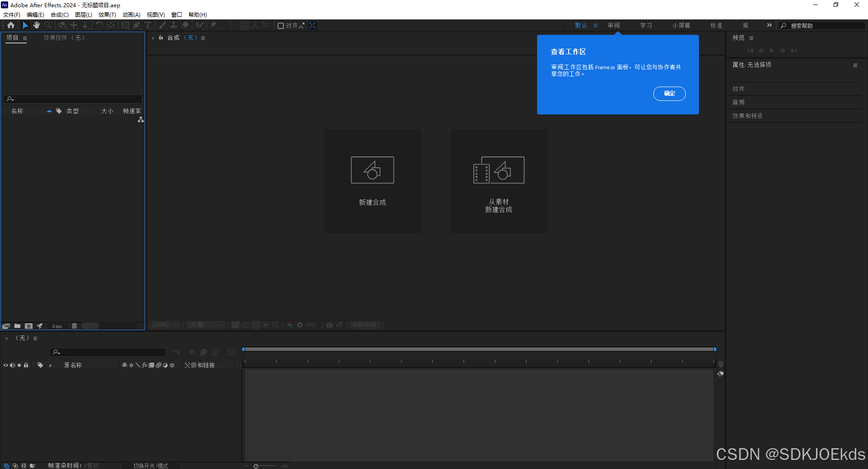
Task: Click the work area bar in timeline
Action: pyautogui.click(x=479, y=349)
